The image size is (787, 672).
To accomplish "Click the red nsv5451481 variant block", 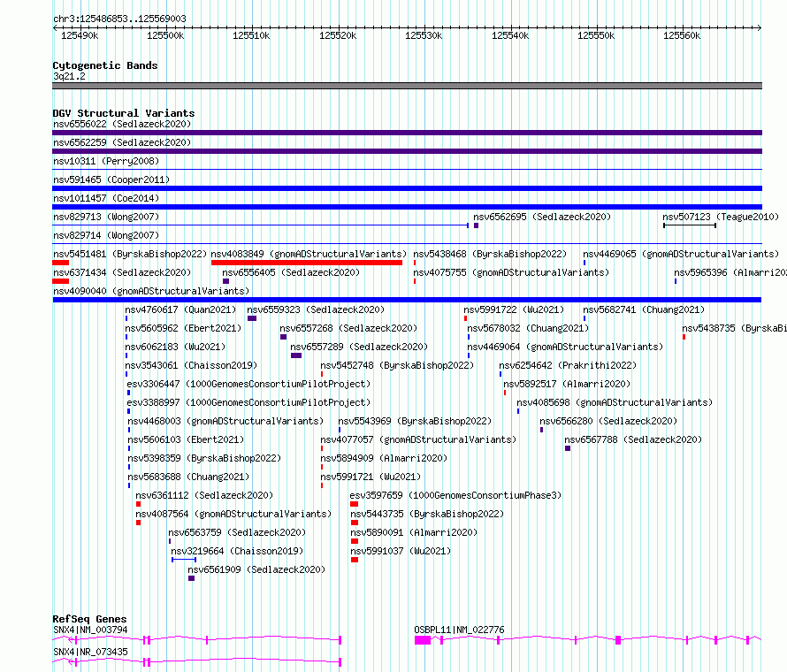I will coord(61,263).
